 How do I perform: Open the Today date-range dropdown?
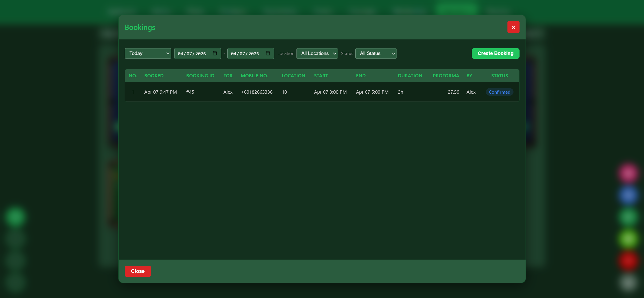click(148, 53)
